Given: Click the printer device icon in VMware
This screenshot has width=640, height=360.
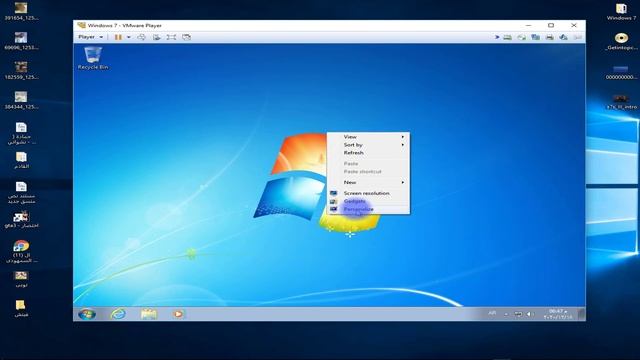Looking at the screenshot, I should 550,37.
